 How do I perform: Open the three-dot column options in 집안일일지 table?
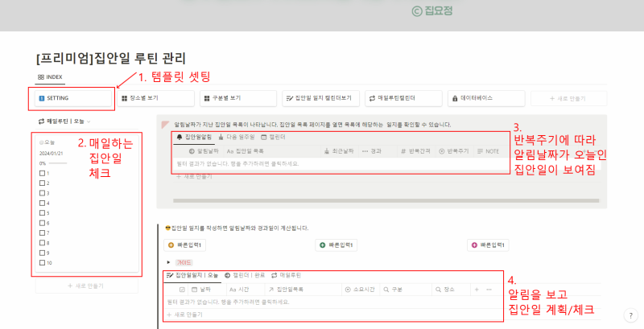click(489, 290)
